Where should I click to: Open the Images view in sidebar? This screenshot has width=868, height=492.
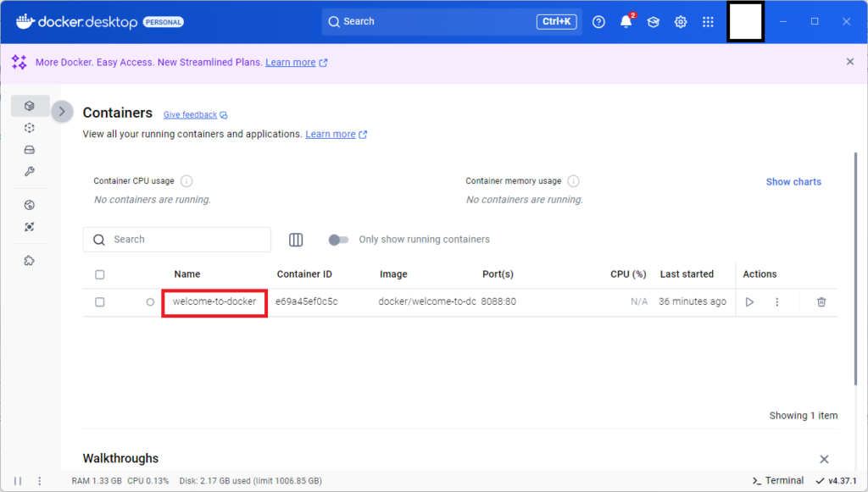point(30,128)
